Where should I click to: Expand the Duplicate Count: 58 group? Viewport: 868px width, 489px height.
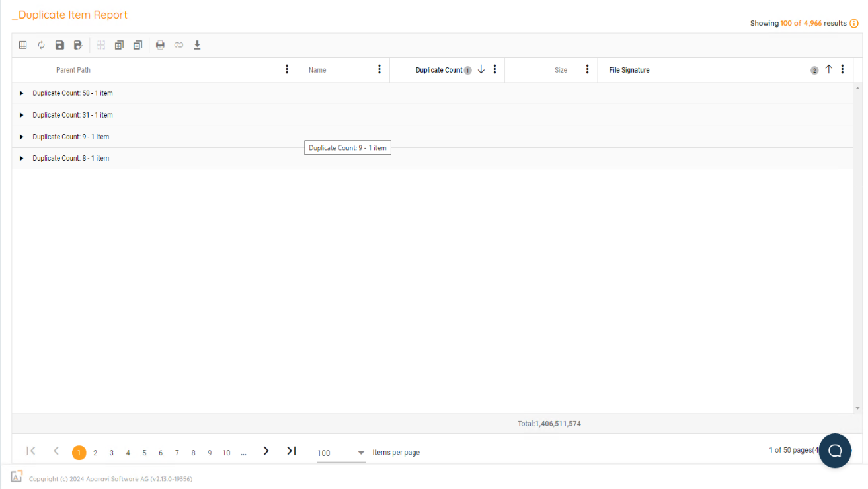pyautogui.click(x=21, y=93)
